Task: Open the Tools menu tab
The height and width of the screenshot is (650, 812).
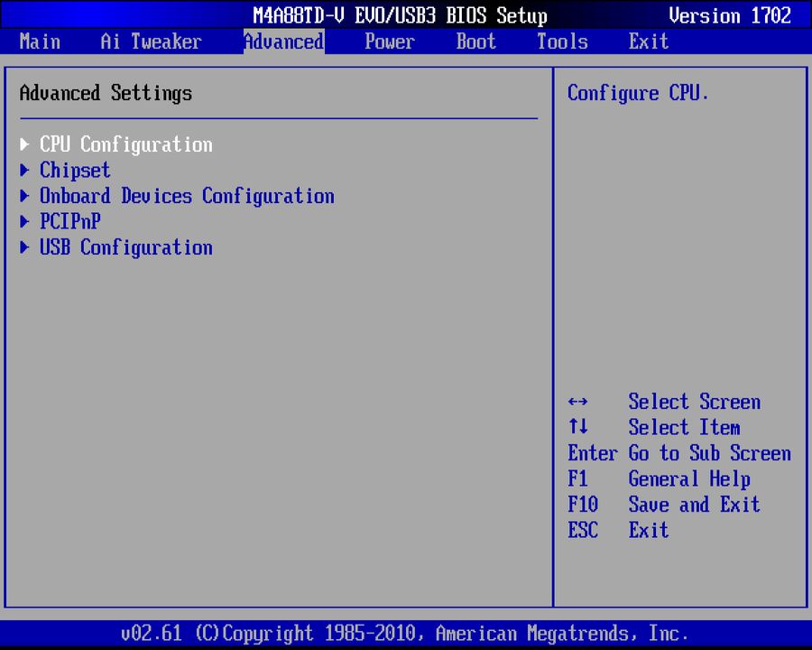Action: coord(562,42)
